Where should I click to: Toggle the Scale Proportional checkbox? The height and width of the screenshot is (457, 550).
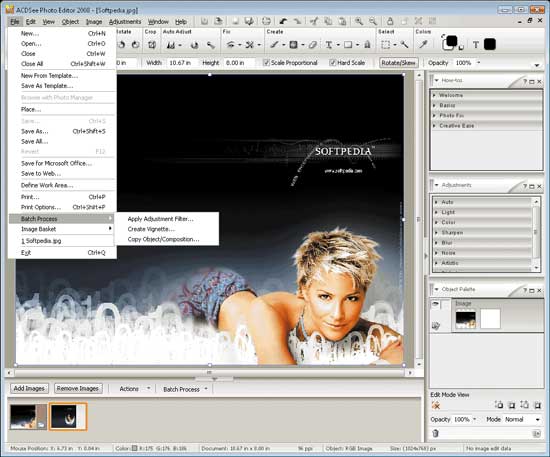[266, 63]
